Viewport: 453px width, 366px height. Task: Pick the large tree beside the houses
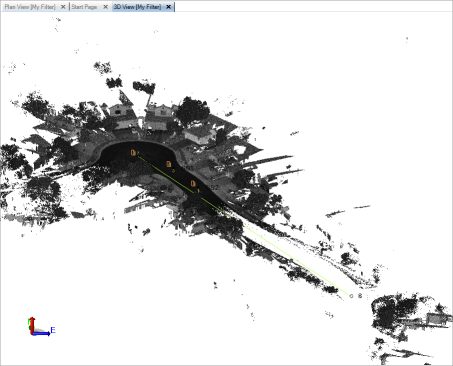[192, 110]
